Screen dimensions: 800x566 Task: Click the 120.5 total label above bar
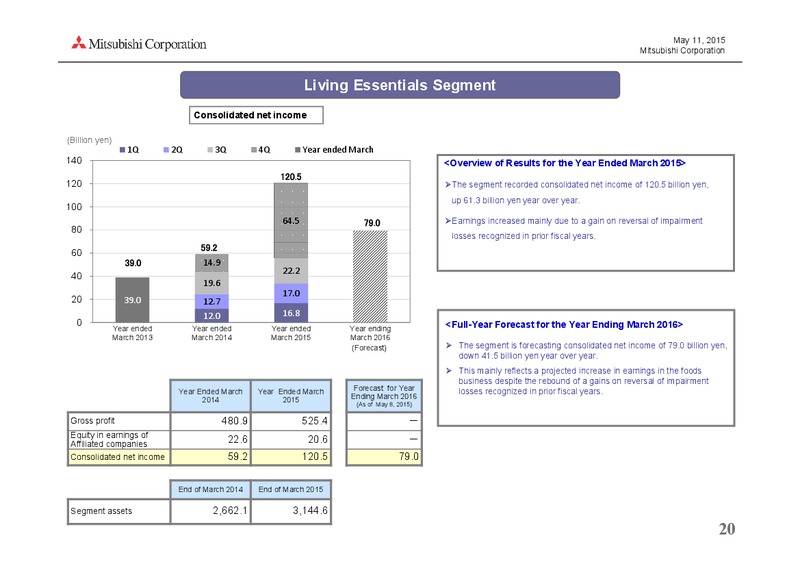coord(291,177)
